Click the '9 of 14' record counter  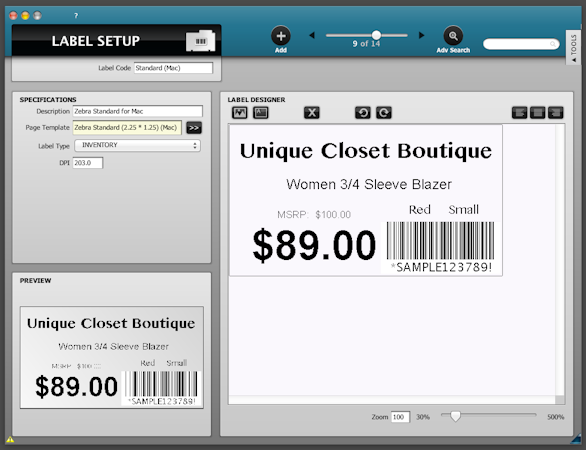(366, 44)
